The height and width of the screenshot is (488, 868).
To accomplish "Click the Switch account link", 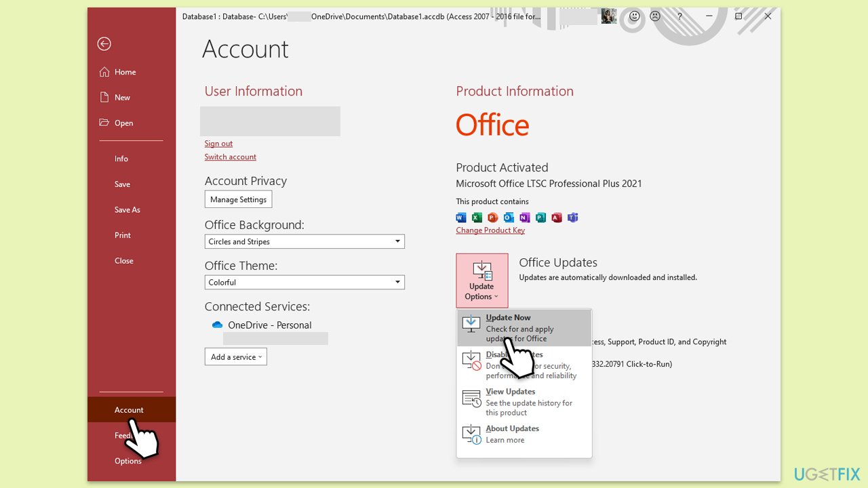I will [231, 157].
